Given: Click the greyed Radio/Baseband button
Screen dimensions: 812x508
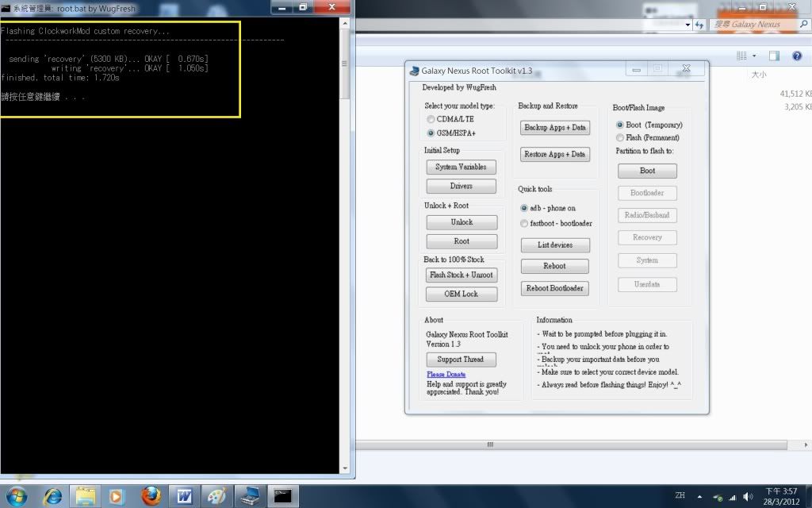Looking at the screenshot, I should pyautogui.click(x=647, y=215).
